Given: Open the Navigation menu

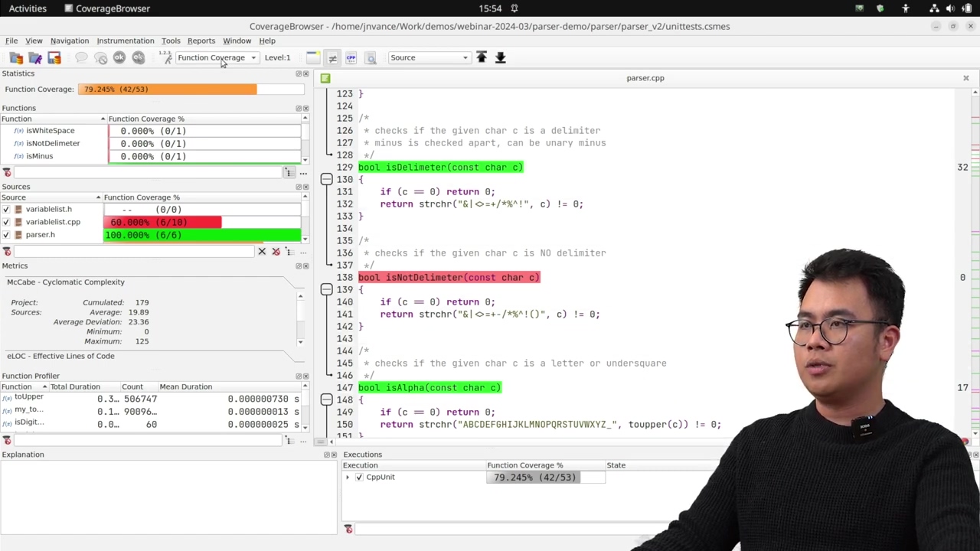Looking at the screenshot, I should 70,41.
